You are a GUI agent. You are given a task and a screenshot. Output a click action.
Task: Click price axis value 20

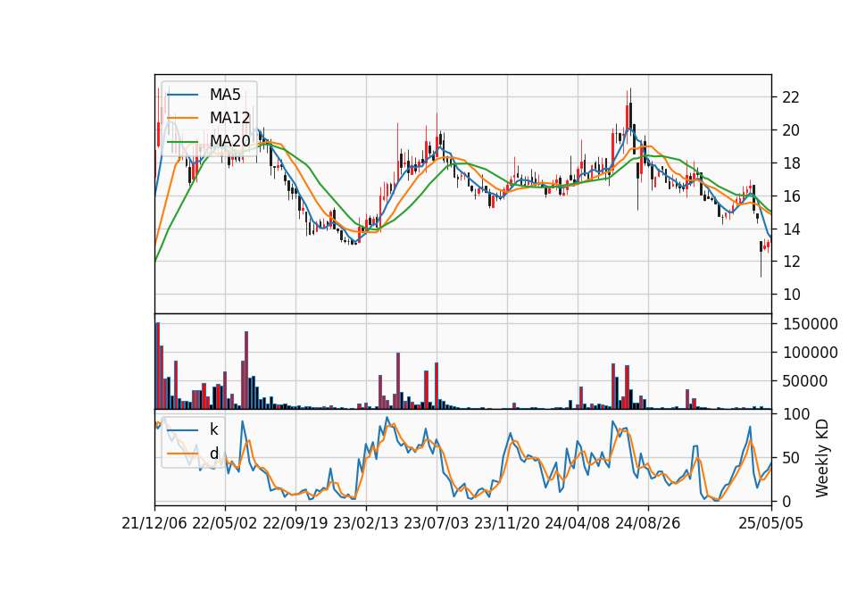point(791,130)
